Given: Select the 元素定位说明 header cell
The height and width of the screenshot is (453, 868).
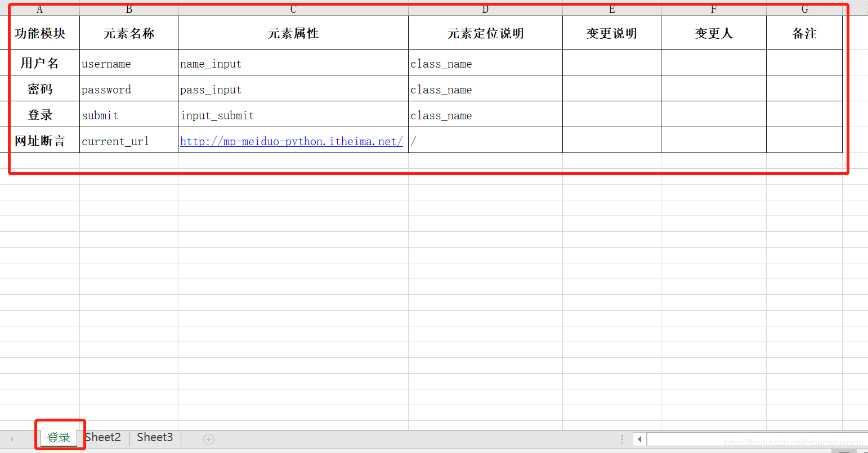Looking at the screenshot, I should point(485,33).
